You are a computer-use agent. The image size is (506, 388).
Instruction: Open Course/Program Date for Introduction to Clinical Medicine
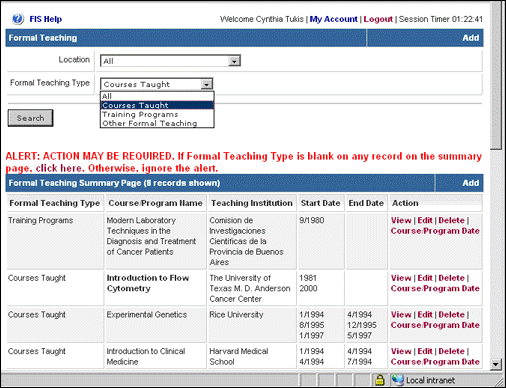pos(435,362)
